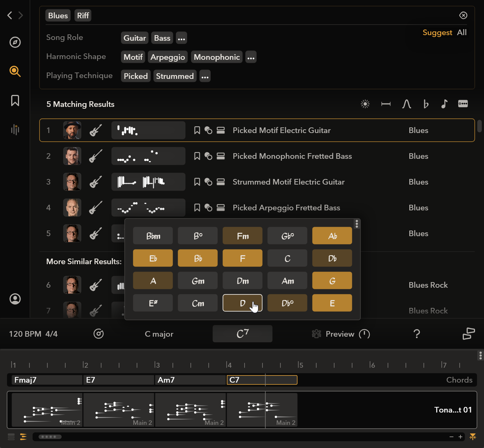Toggle the Arpeggio harmonic shape tag
The width and height of the screenshot is (484, 448).
[168, 57]
